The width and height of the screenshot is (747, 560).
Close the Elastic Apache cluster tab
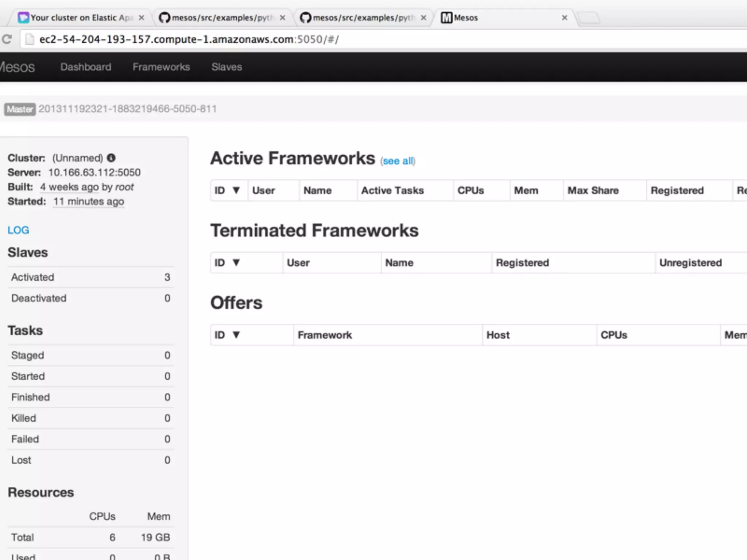point(142,17)
